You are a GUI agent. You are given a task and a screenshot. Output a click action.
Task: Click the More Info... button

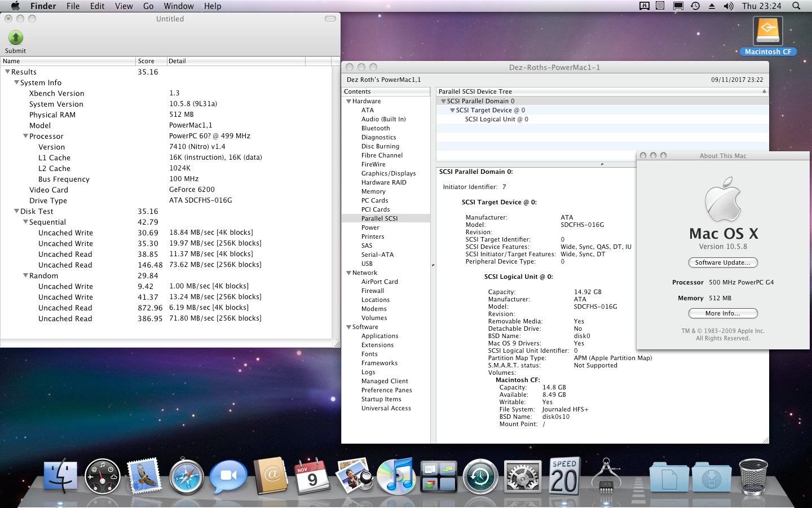click(722, 313)
